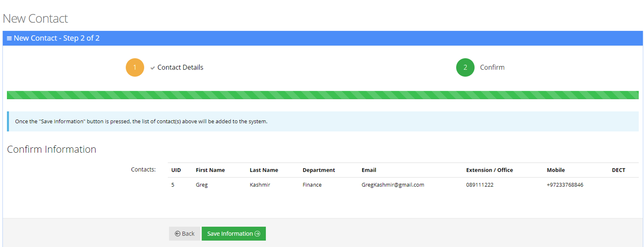Image resolution: width=644 pixels, height=247 pixels.
Task: Click the First Name column header
Action: [x=210, y=170]
